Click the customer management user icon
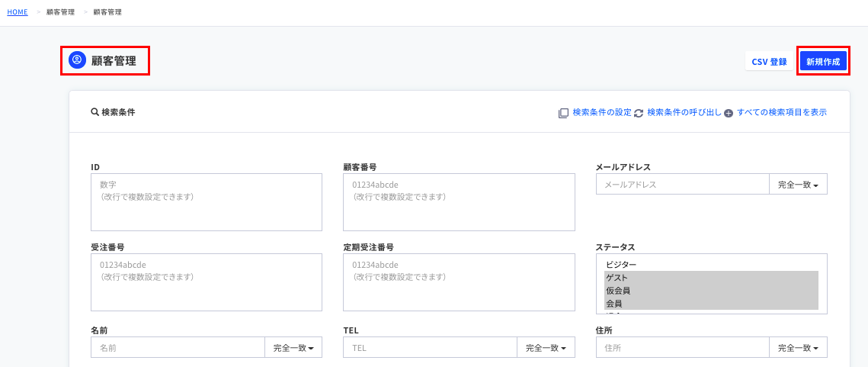 coord(76,60)
